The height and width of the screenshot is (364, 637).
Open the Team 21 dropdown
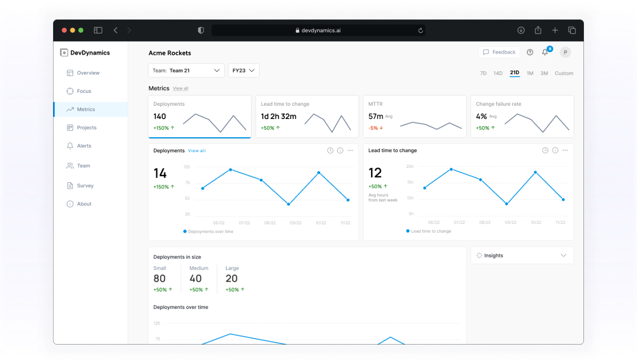coord(186,70)
